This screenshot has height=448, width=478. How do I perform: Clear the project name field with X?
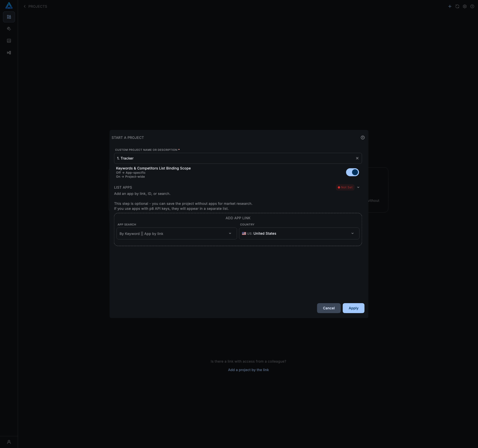coord(357,158)
